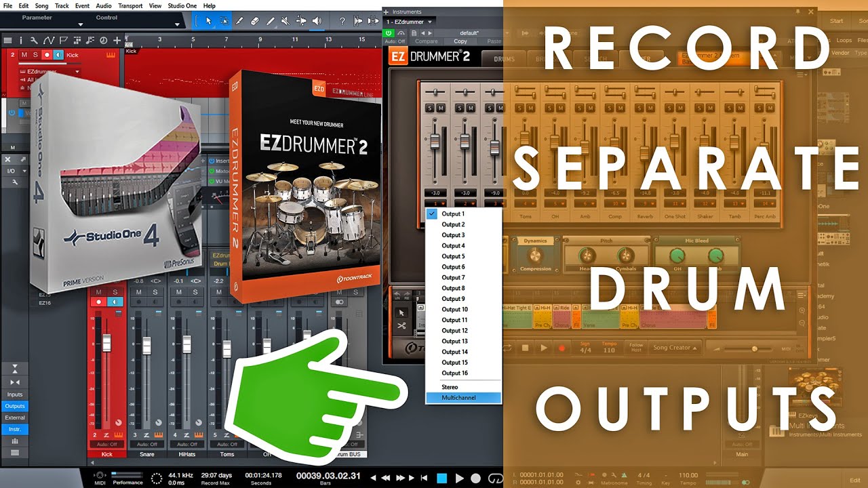Image resolution: width=868 pixels, height=488 pixels.
Task: Open output dropdown showing 3 in EZdrummer mixer
Action: 494,203
